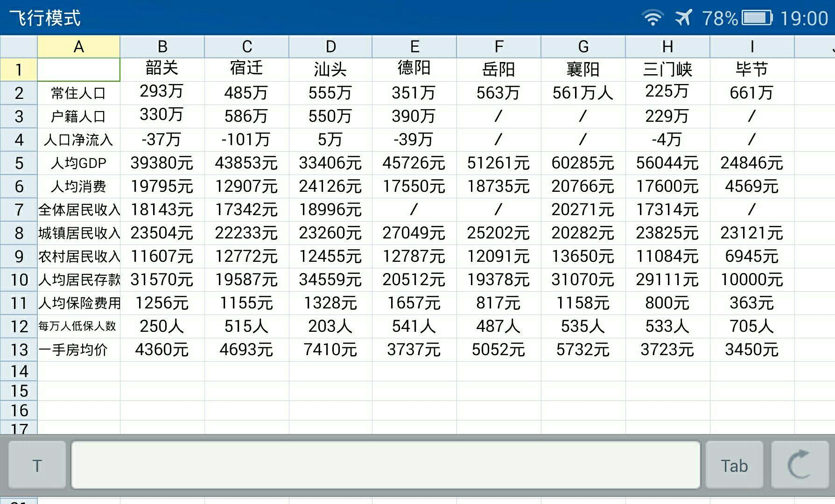This screenshot has height=504, width=835.
Task: Click the 全体居民收入 row label
Action: tap(78, 210)
